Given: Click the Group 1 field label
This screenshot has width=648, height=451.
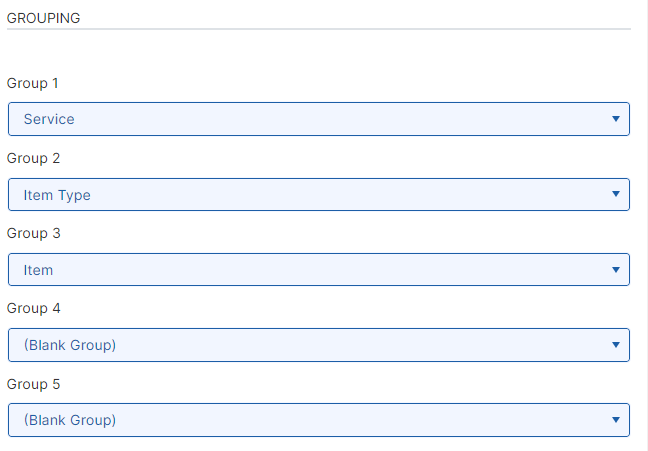Looking at the screenshot, I should point(33,83).
